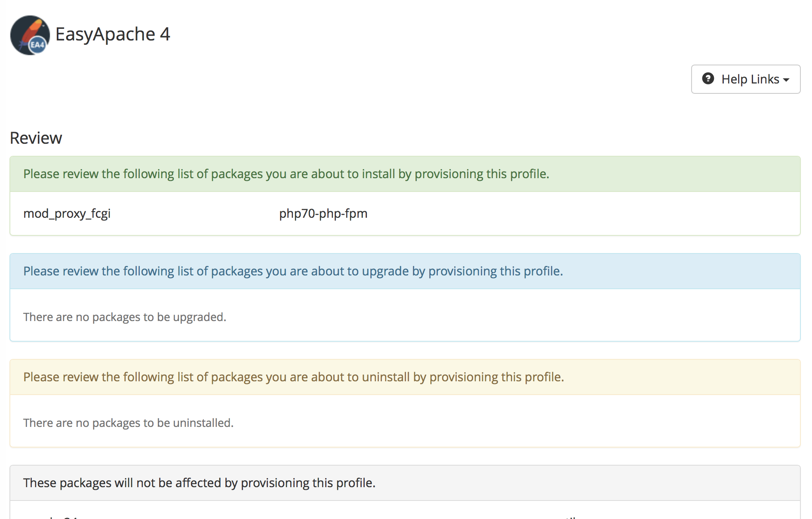Click 'There are no packages to be upgraded' text
Image resolution: width=812 pixels, height=519 pixels.
125,317
